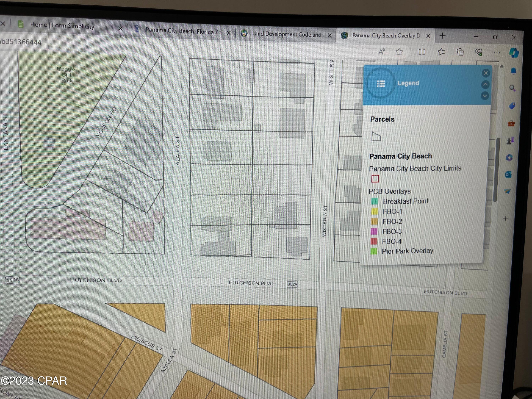Viewport: 532px width, 399px height.
Task: Click the Legend list icon
Action: [x=381, y=84]
